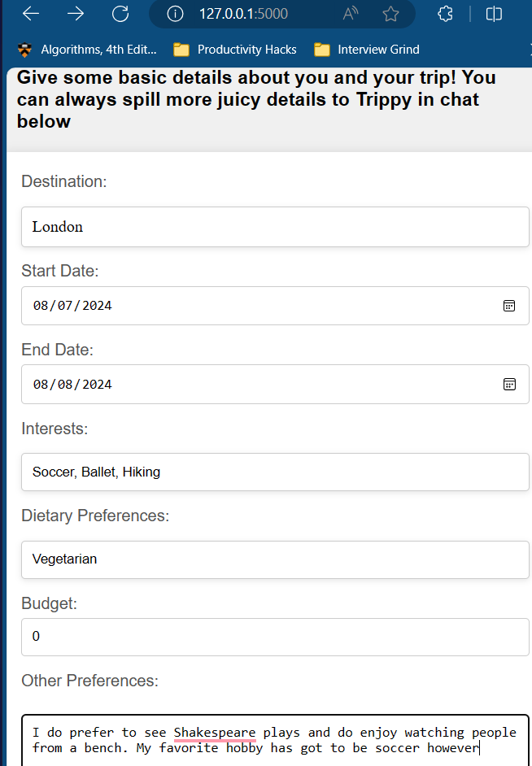Open Algorithms, 4th Edition bookmark
The height and width of the screenshot is (766, 532).
(87, 50)
